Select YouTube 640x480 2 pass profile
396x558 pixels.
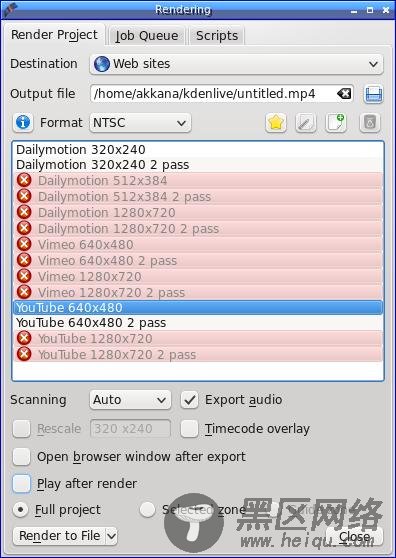point(198,323)
